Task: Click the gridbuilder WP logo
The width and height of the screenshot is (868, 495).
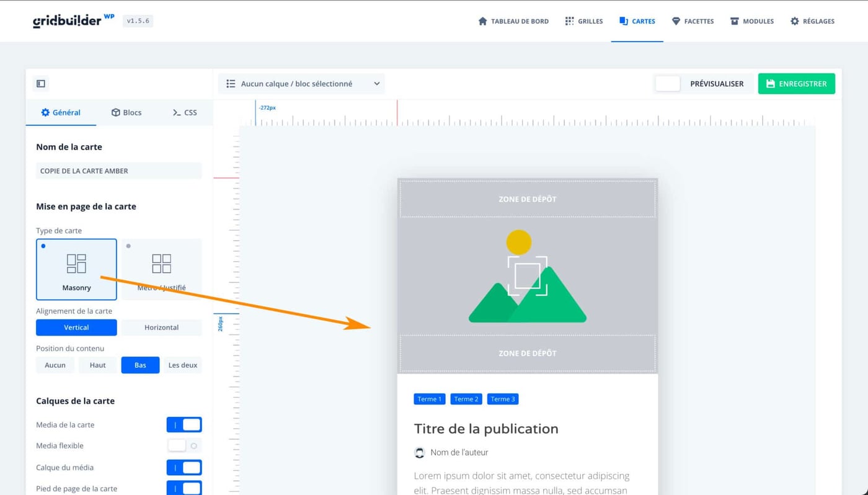Action: point(68,20)
